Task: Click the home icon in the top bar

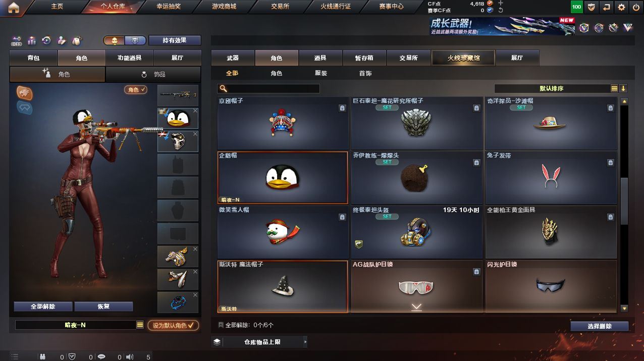Action: (x=14, y=7)
